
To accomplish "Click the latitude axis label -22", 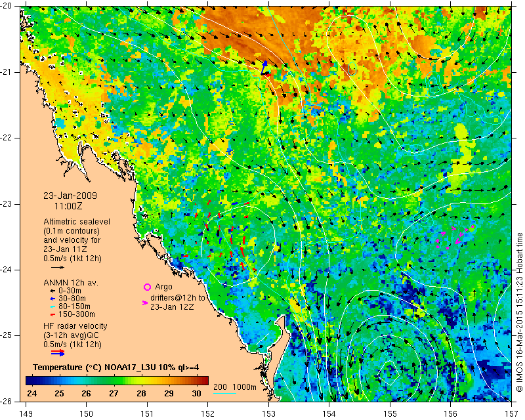I will pos(7,138).
